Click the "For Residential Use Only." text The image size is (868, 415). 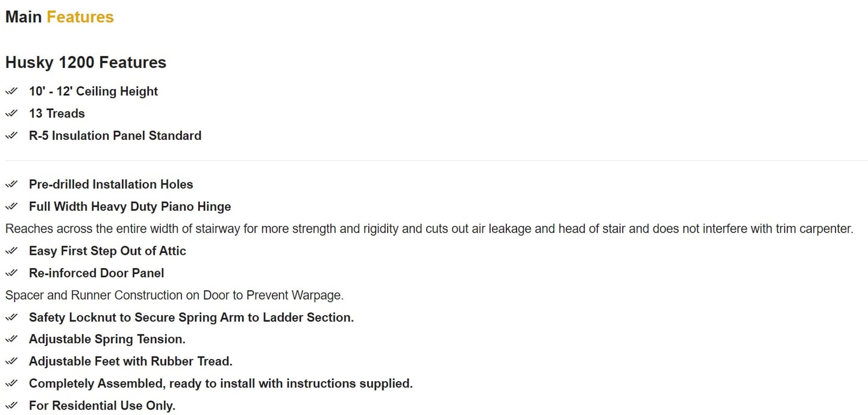point(102,407)
